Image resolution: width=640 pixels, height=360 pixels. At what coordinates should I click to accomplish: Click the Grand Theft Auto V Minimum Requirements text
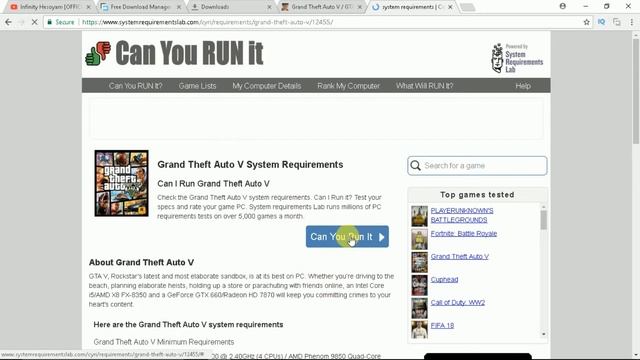(164, 342)
